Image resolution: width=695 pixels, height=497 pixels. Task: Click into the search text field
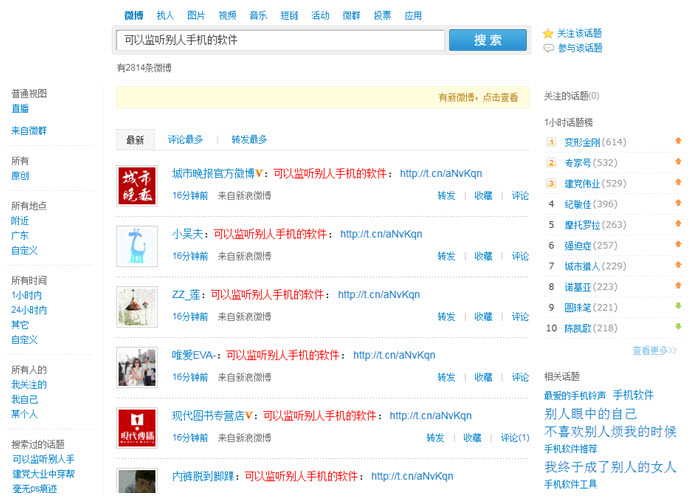[280, 40]
